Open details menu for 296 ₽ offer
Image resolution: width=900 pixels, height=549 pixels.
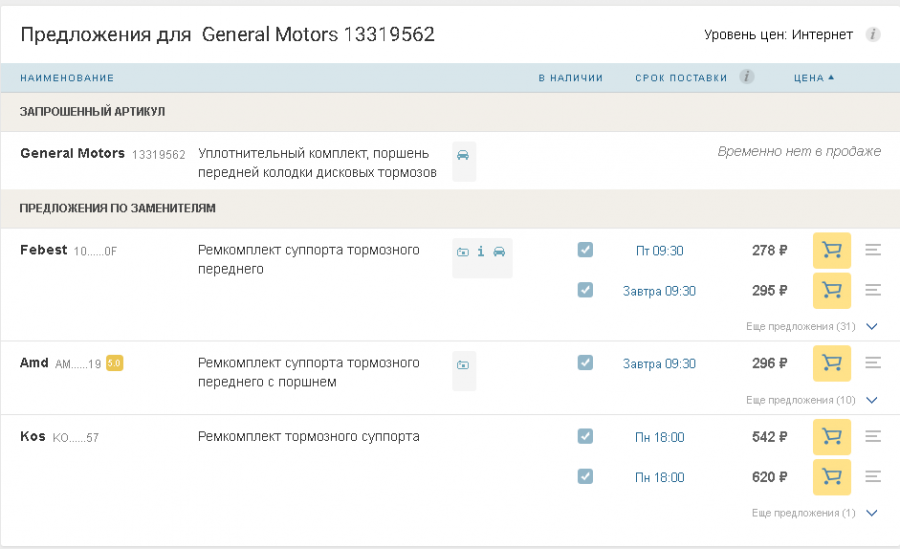point(873,363)
